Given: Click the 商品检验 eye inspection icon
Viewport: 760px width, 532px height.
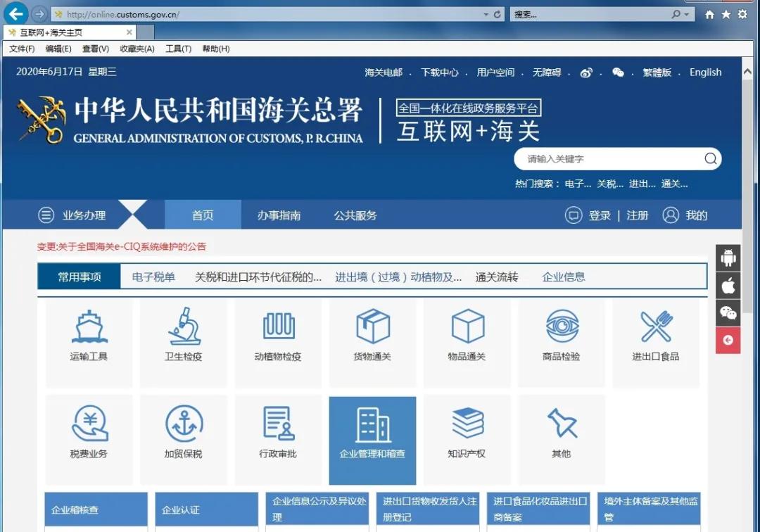Looking at the screenshot, I should click(561, 327).
